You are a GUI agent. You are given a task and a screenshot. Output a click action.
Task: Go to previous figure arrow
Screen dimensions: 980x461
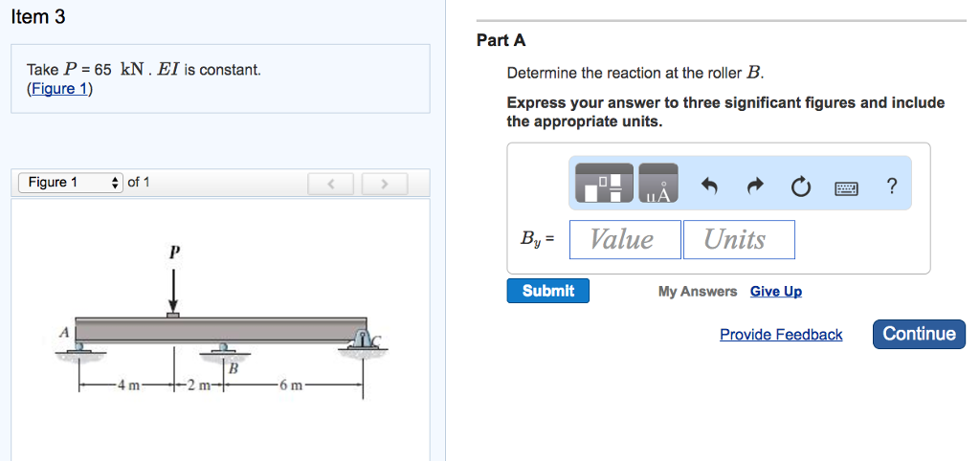click(330, 183)
